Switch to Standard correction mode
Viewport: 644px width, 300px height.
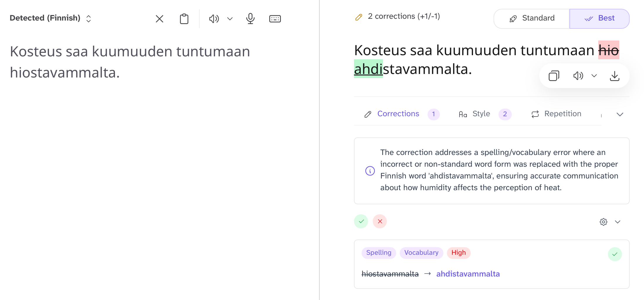point(532,18)
